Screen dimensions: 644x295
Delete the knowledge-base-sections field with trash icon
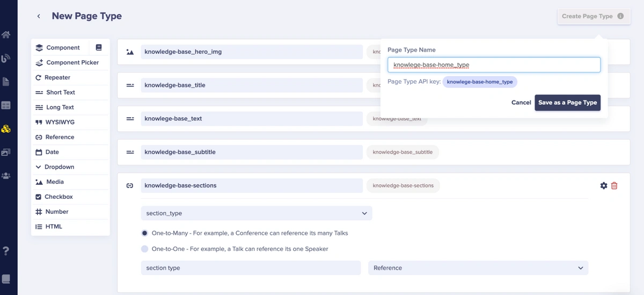click(x=614, y=186)
